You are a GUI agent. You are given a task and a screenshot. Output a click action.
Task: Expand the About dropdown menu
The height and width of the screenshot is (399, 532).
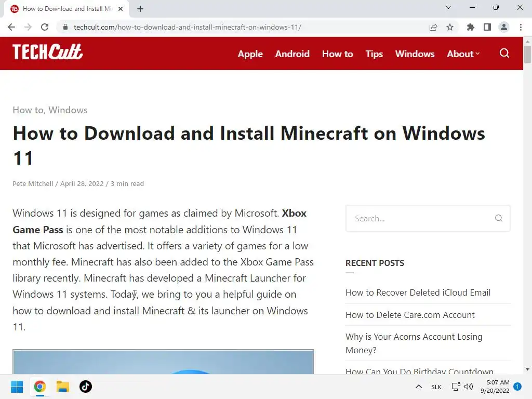pos(463,54)
